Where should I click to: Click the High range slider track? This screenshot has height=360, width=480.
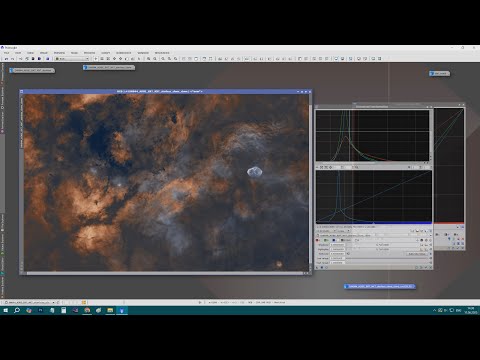pyautogui.click(x=387, y=263)
